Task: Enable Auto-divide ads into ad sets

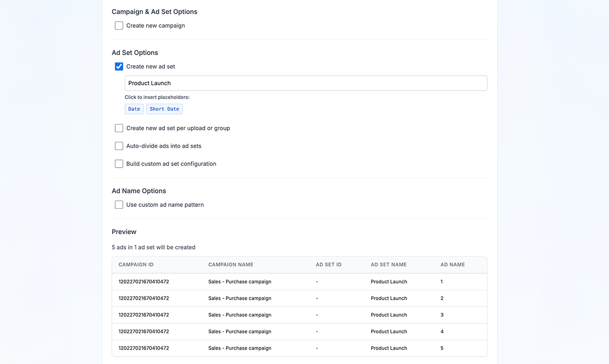Action: [x=118, y=146]
